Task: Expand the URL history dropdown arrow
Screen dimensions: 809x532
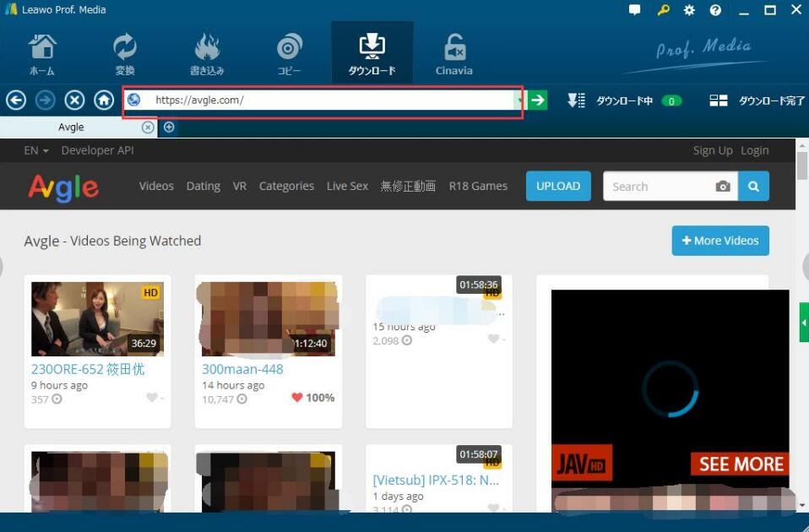Action: pos(519,100)
